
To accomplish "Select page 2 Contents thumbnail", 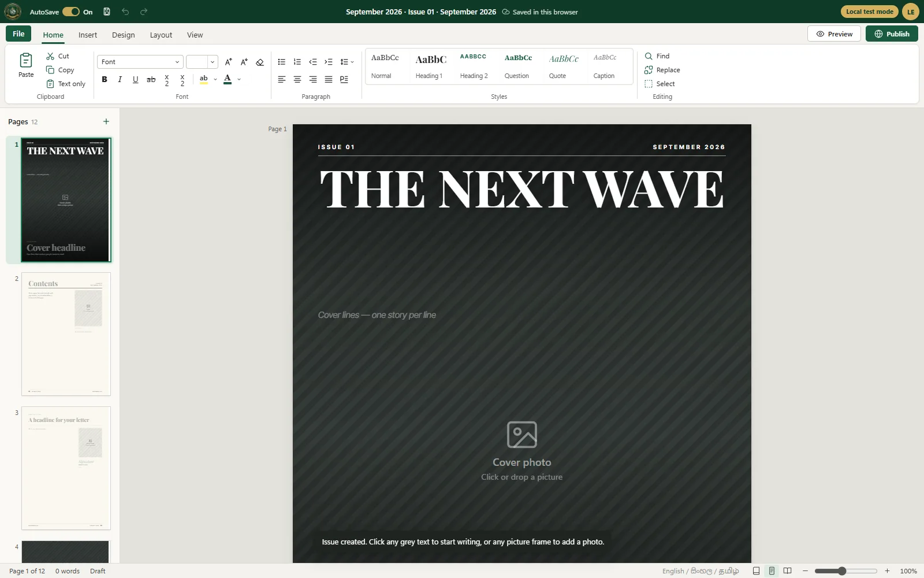I will [x=66, y=334].
